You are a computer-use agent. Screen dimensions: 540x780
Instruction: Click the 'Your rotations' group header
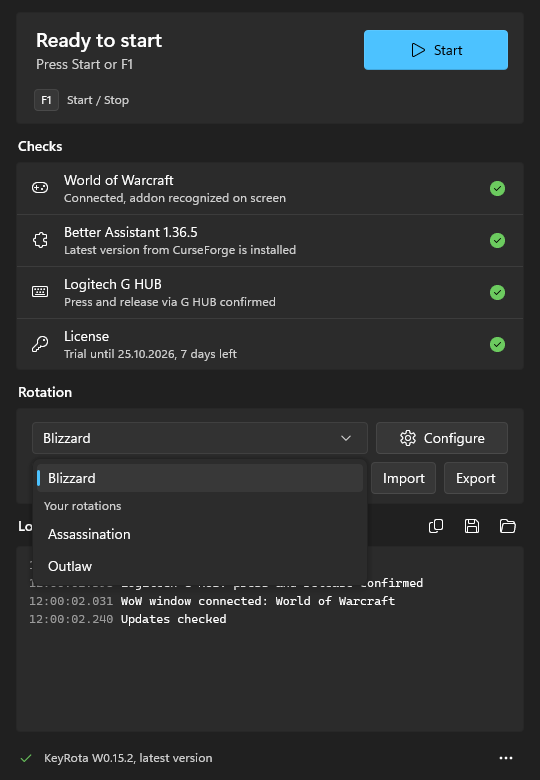pyautogui.click(x=83, y=506)
